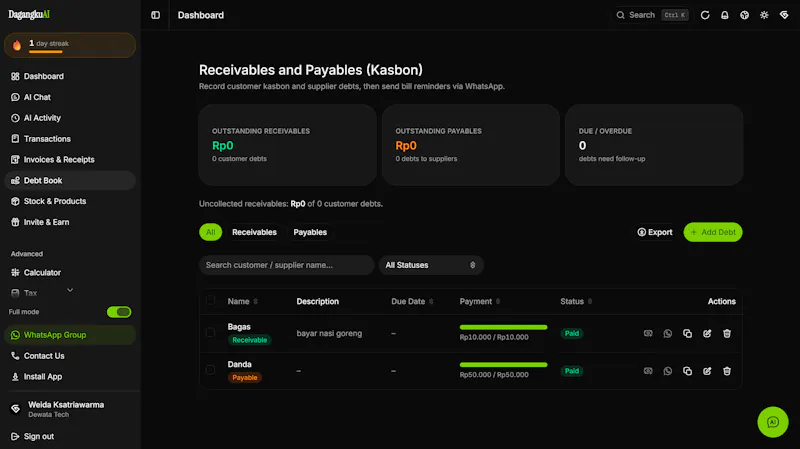Click the diamond icon in top bar
This screenshot has width=800, height=449.
click(x=784, y=15)
